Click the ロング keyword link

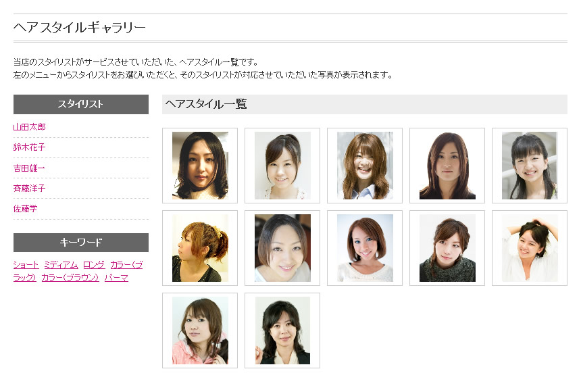pyautogui.click(x=94, y=265)
